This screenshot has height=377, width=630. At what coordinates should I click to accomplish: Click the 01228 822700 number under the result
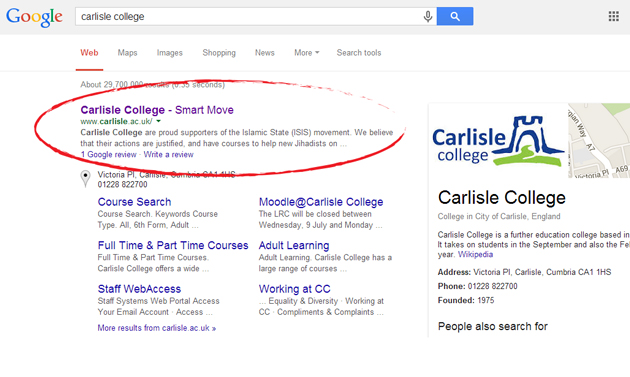click(x=123, y=184)
